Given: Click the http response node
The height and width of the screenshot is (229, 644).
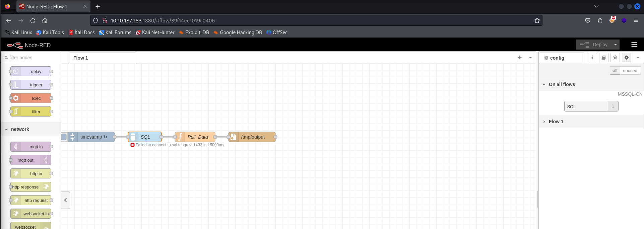Looking at the screenshot, I should (31, 187).
